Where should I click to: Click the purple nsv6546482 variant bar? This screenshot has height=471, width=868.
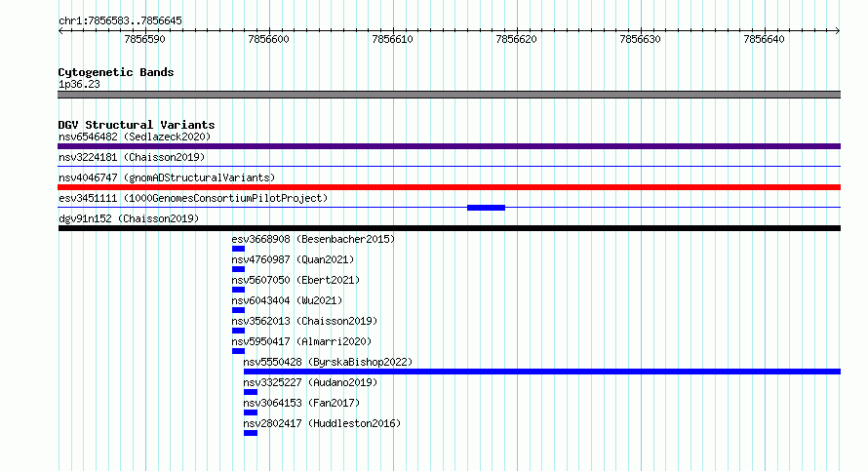coord(449,146)
